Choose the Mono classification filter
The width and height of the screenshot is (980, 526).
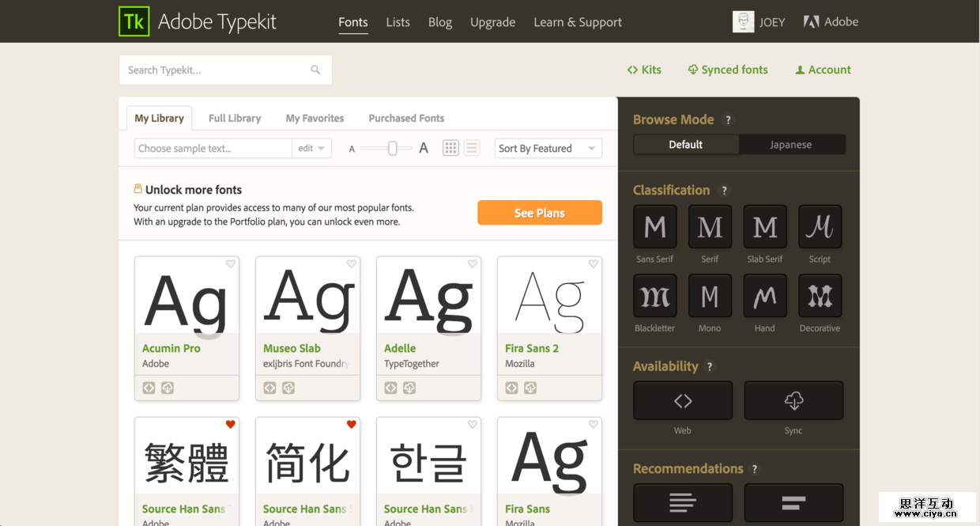click(x=710, y=295)
